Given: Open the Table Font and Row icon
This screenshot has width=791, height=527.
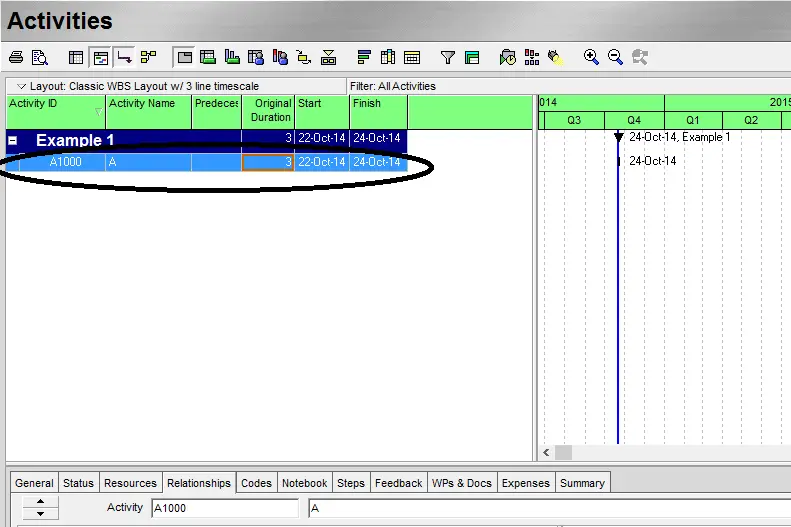Looking at the screenshot, I should click(412, 57).
